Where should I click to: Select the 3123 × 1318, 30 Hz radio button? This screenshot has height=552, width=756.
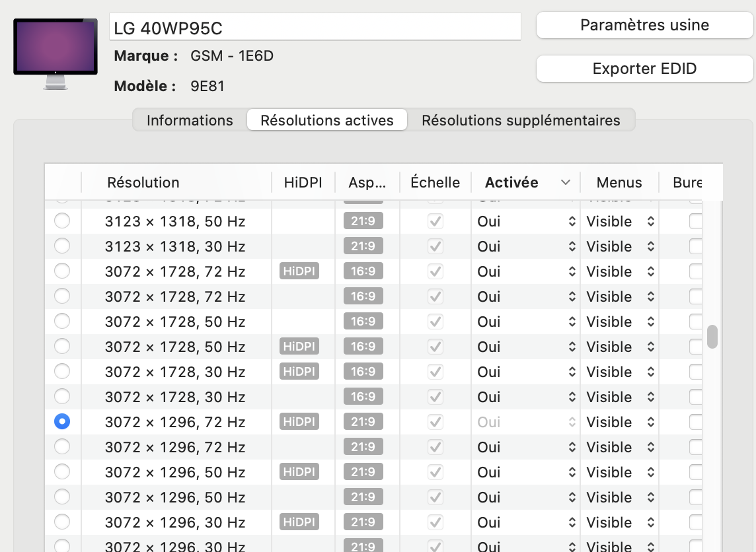[62, 246]
